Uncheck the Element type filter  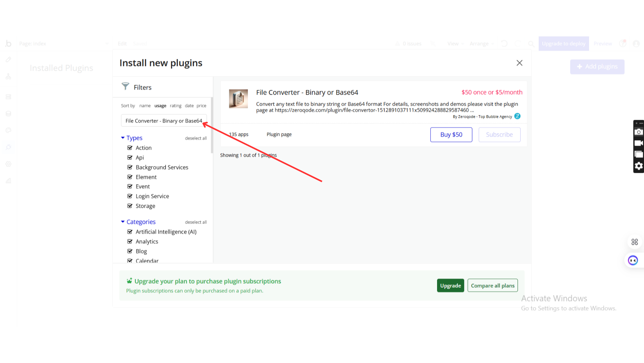130,177
